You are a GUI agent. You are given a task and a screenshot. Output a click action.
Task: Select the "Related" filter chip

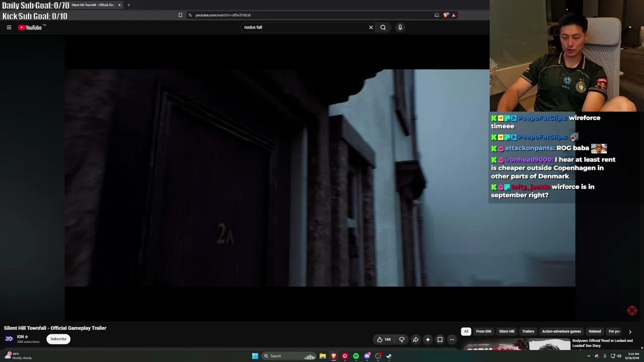(595, 331)
